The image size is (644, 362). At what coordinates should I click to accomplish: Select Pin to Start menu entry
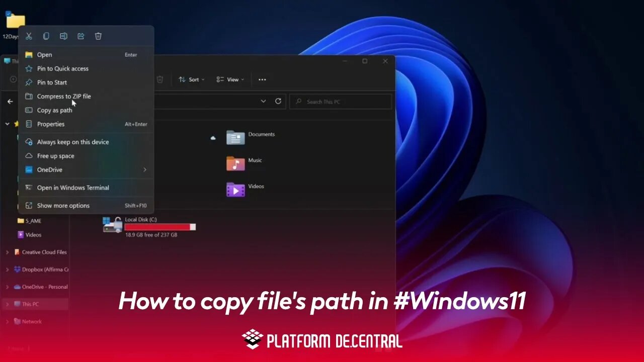pos(86,82)
